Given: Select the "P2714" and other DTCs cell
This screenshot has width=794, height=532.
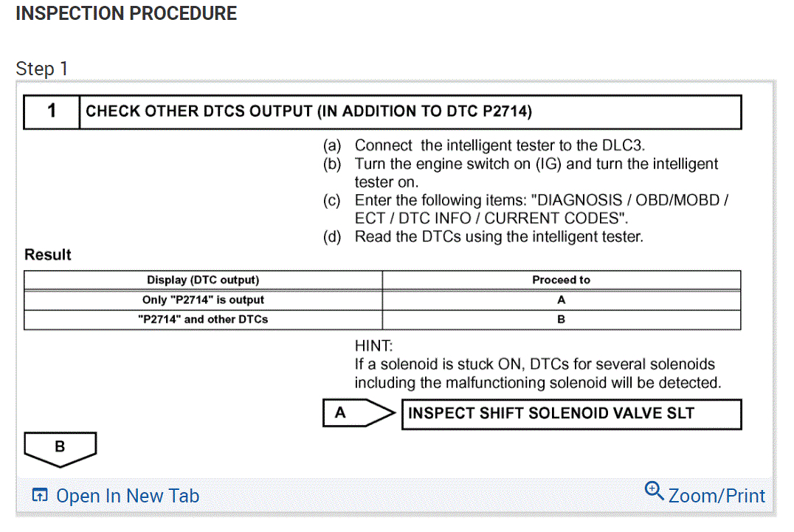Looking at the screenshot, I should 203,319.
